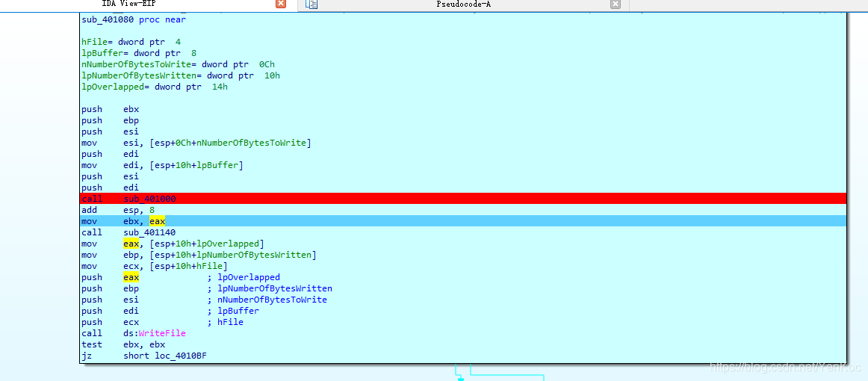Click the 'test ebx, ebx' instruction
This screenshot has height=381, width=868.
[x=123, y=344]
